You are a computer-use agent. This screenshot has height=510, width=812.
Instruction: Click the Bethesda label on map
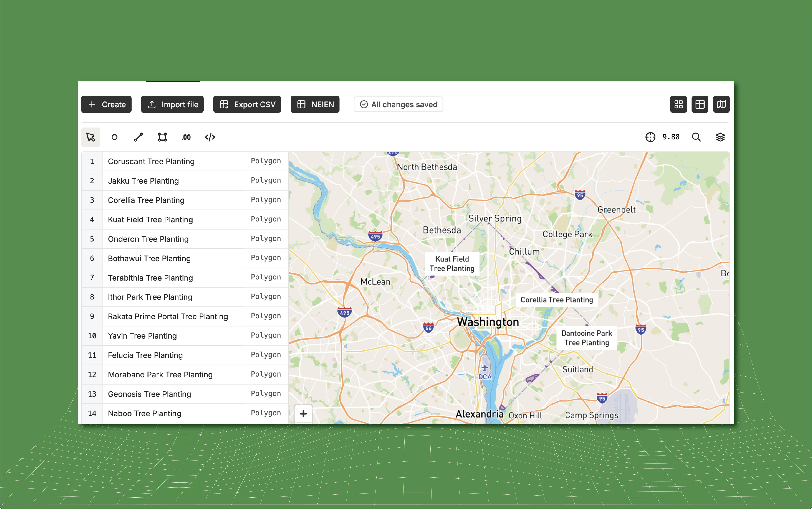(x=442, y=230)
